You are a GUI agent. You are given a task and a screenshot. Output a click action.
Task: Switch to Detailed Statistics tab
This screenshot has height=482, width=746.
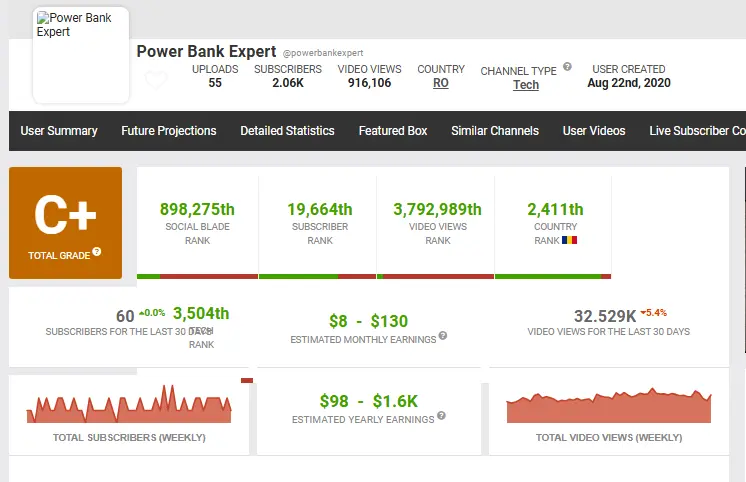287,131
